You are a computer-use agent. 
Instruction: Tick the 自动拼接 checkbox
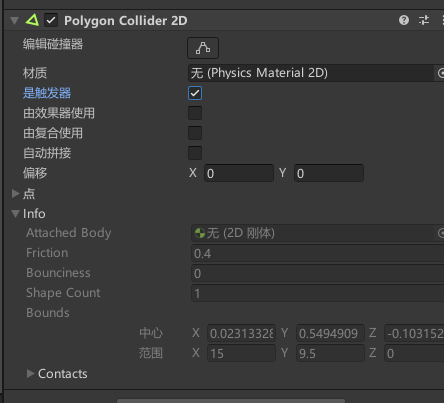tap(195, 153)
